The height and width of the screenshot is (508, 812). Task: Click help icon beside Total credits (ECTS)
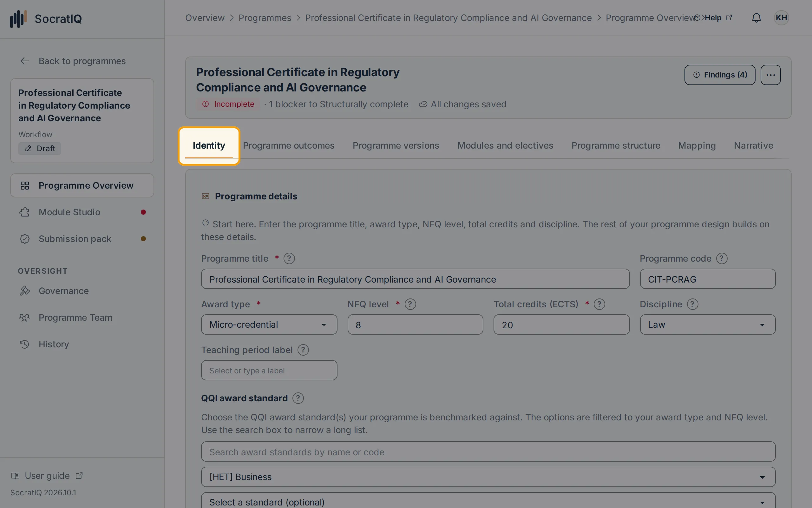[x=599, y=304]
